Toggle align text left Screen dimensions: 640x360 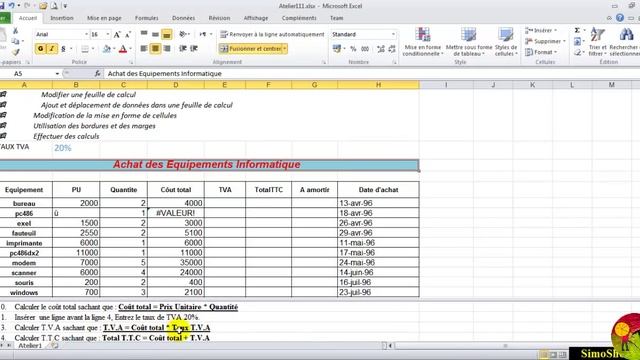click(144, 49)
